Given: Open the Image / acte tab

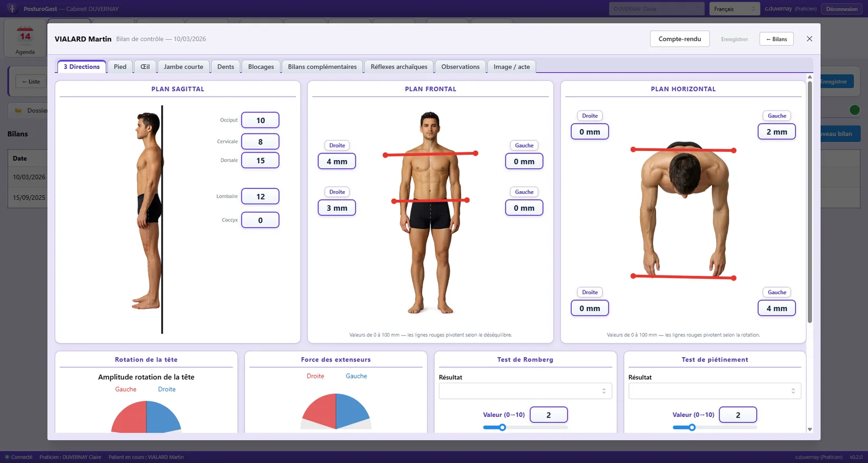Looking at the screenshot, I should [512, 67].
